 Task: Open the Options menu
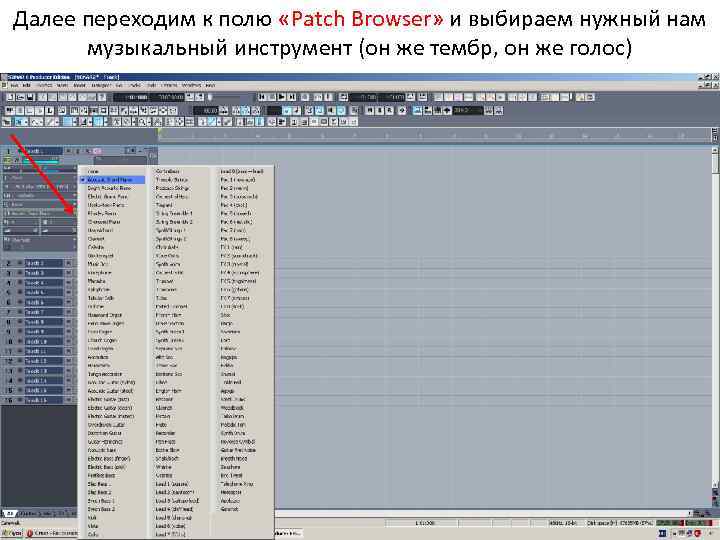point(169,85)
